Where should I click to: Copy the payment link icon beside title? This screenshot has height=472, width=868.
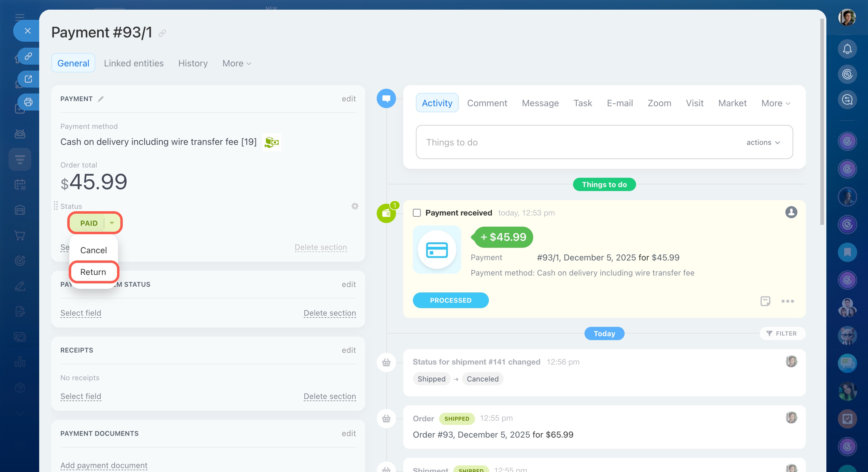162,33
